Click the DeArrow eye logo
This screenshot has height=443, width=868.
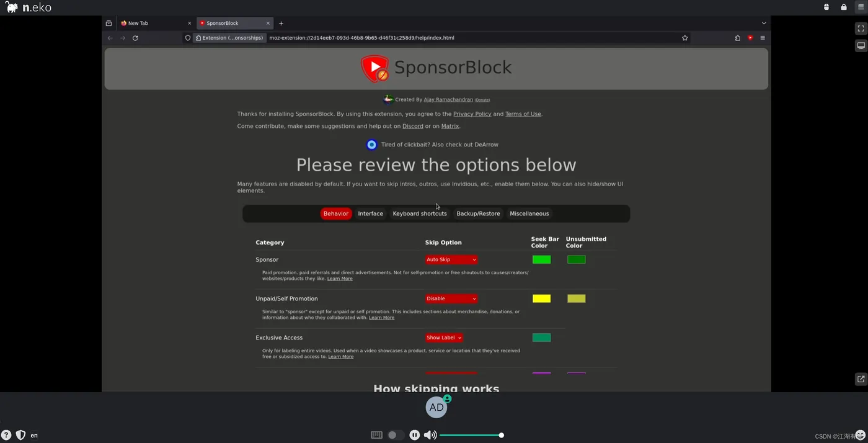click(x=371, y=145)
